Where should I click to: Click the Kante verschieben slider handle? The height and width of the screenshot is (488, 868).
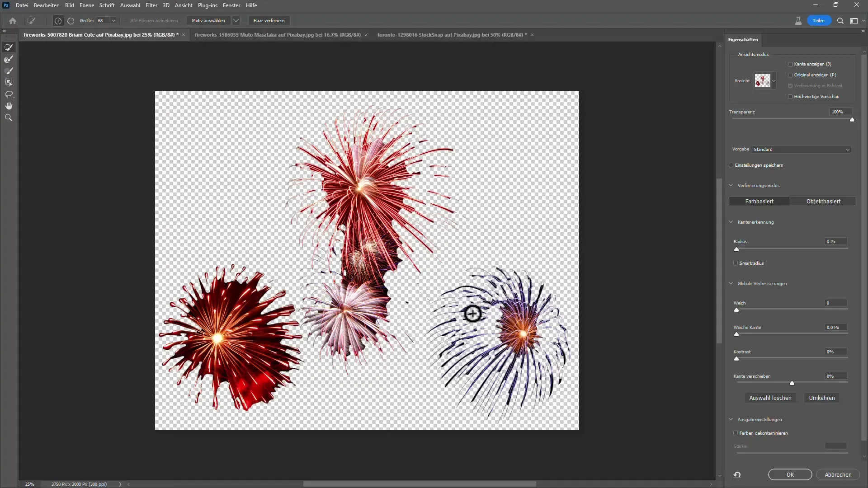[792, 383]
